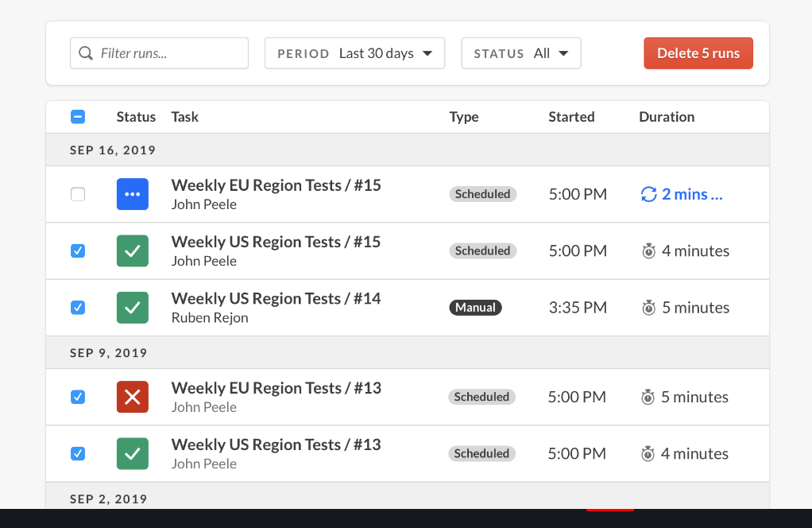
Task: Click the stopwatch icon next to 4 minutes duration
Action: [650, 250]
